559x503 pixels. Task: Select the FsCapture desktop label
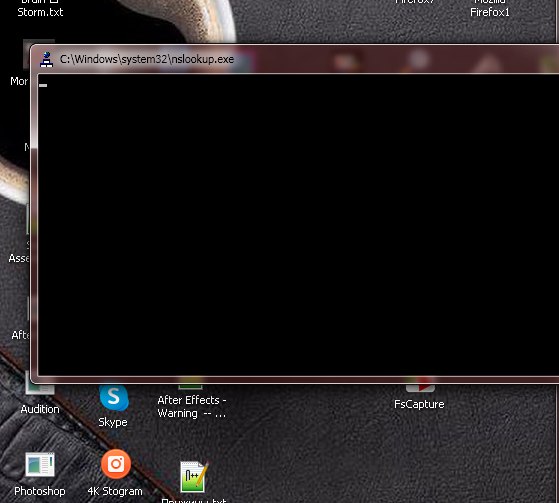tap(419, 404)
